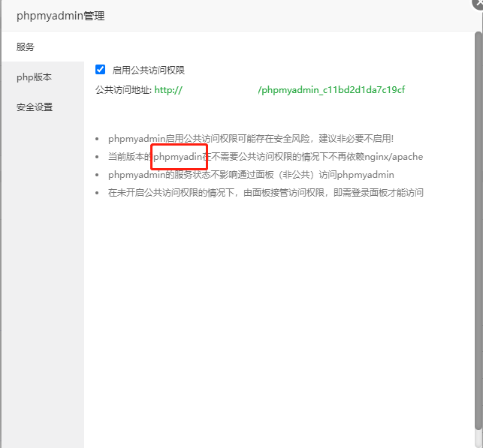Uncheck 启用公共访问权限 checkbox
This screenshot has height=448, width=483.
pyautogui.click(x=100, y=70)
